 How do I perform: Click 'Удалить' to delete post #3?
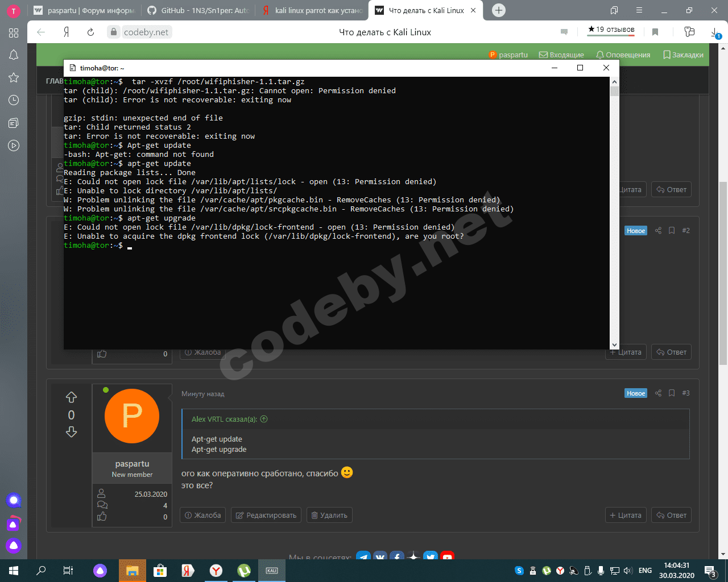point(329,516)
